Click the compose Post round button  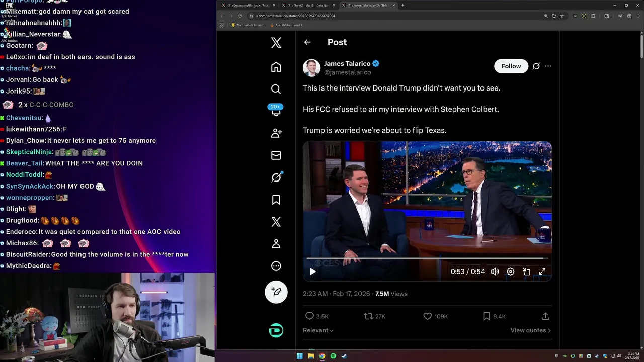point(276,292)
